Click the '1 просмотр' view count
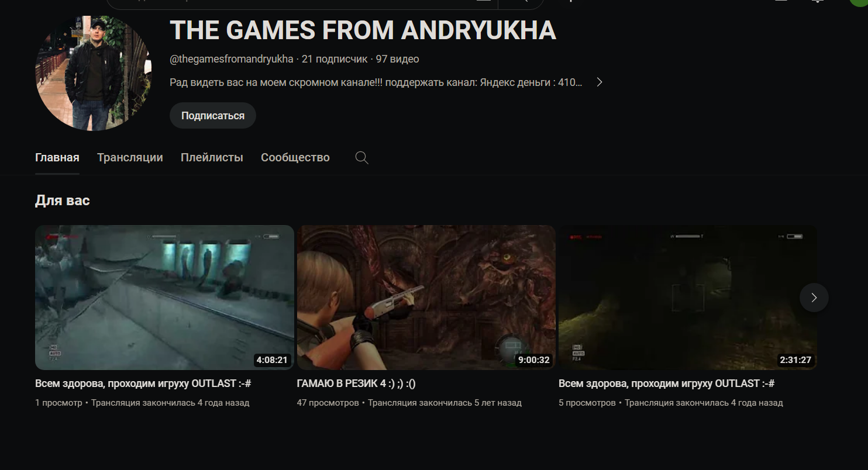 (x=58, y=403)
